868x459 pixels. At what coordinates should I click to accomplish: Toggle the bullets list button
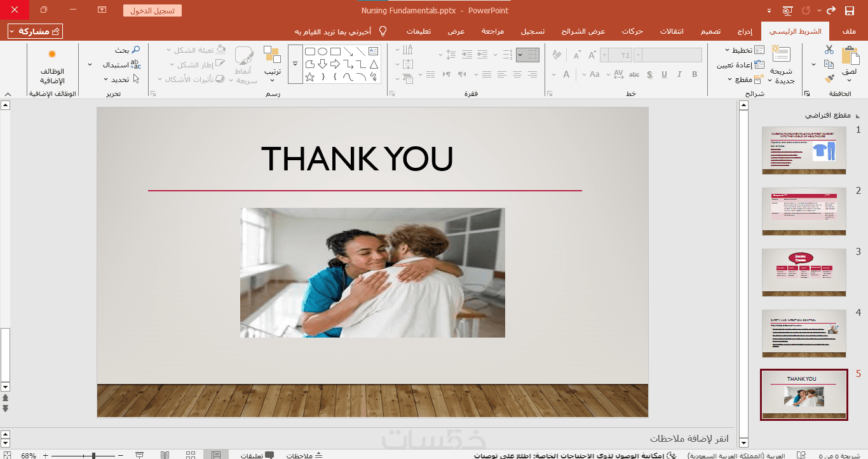click(x=532, y=55)
